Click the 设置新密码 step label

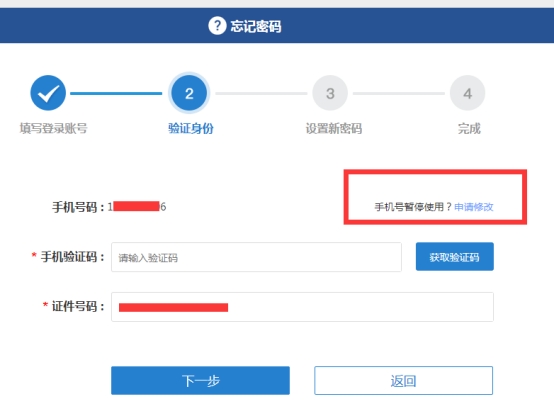tap(334, 128)
